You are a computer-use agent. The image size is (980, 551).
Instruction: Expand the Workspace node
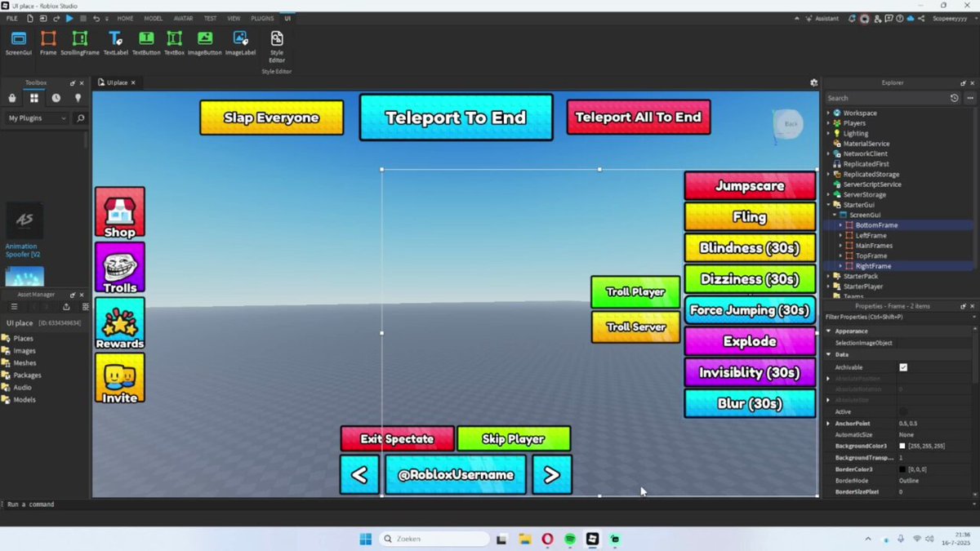pos(828,113)
